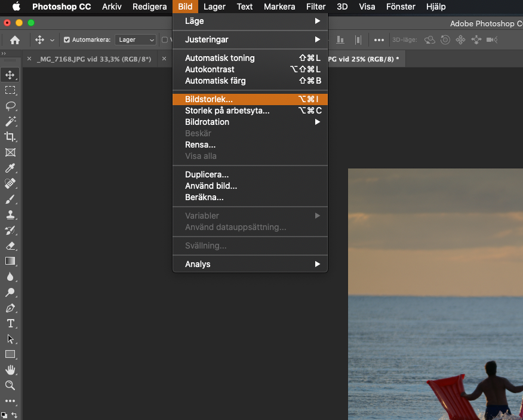Toggle the checkbox right of Lager dropdown

point(164,39)
